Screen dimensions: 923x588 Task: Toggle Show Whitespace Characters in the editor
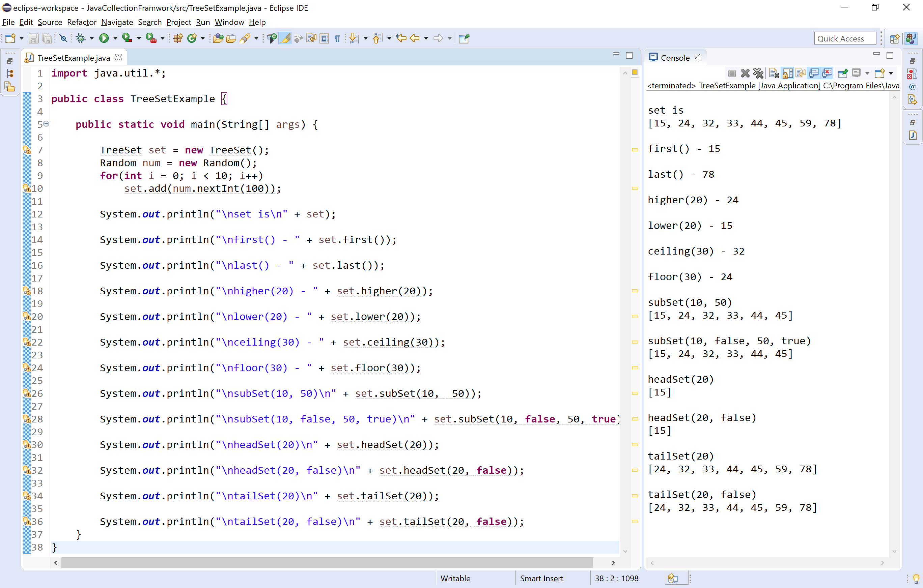(x=337, y=38)
